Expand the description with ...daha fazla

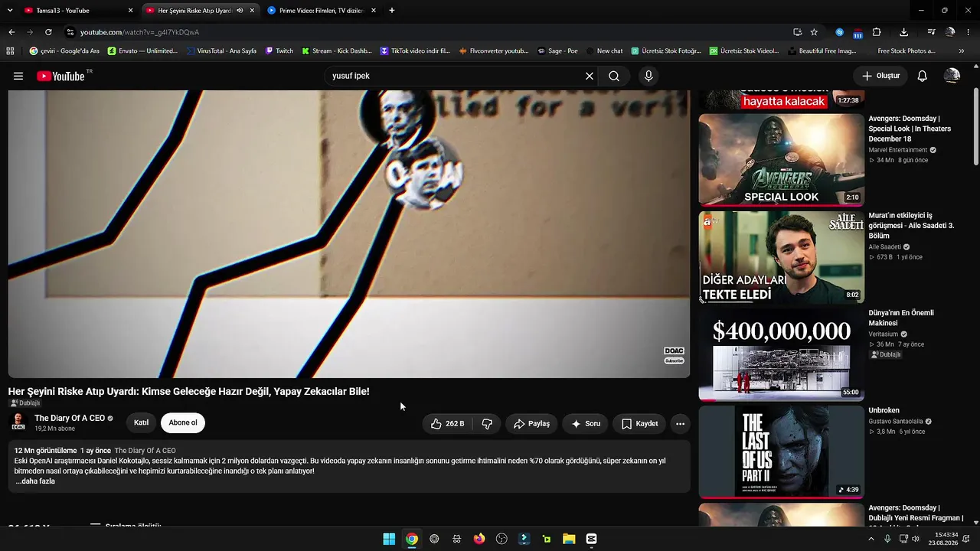tap(35, 481)
